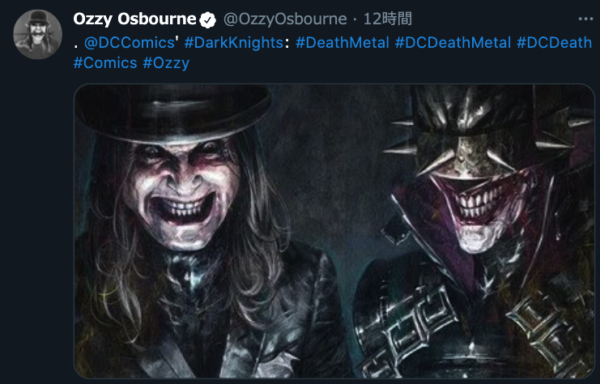Screen dimensions: 600x384
Task: Click the #DeathMetal hashtag
Action: (342, 42)
